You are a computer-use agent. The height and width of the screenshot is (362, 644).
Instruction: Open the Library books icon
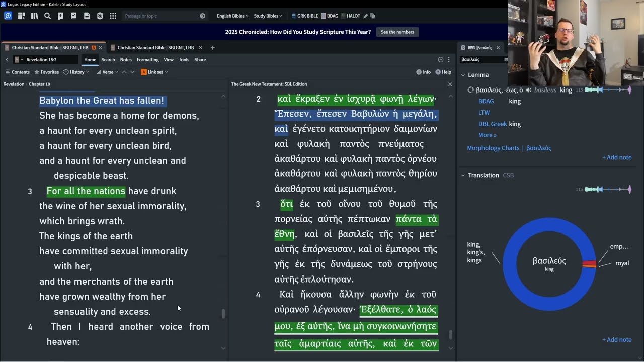pyautogui.click(x=34, y=16)
